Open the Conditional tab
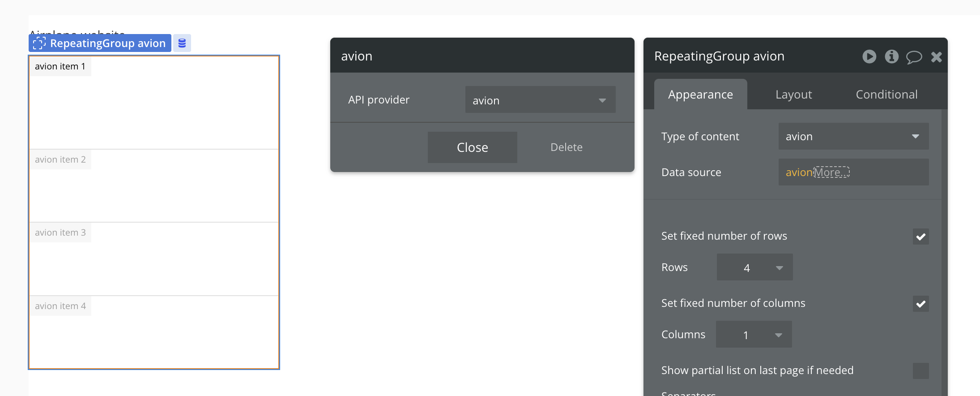Screen dimensions: 980x396 (886, 95)
